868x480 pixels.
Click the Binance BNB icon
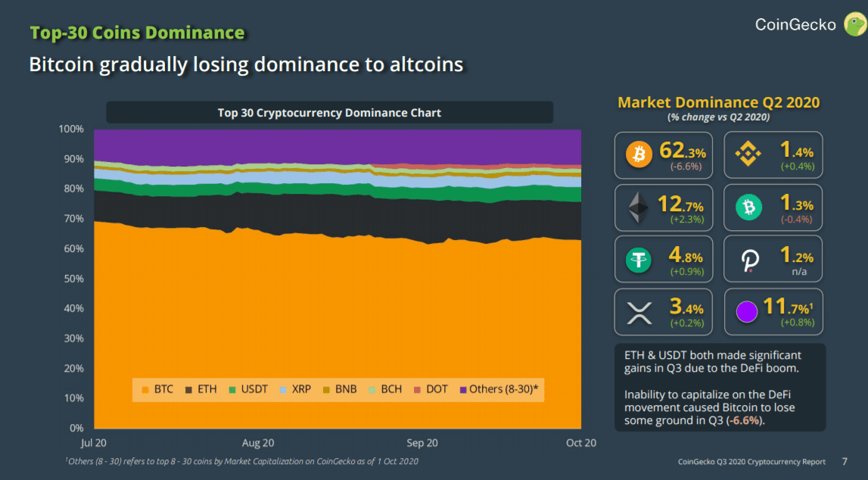coord(748,153)
